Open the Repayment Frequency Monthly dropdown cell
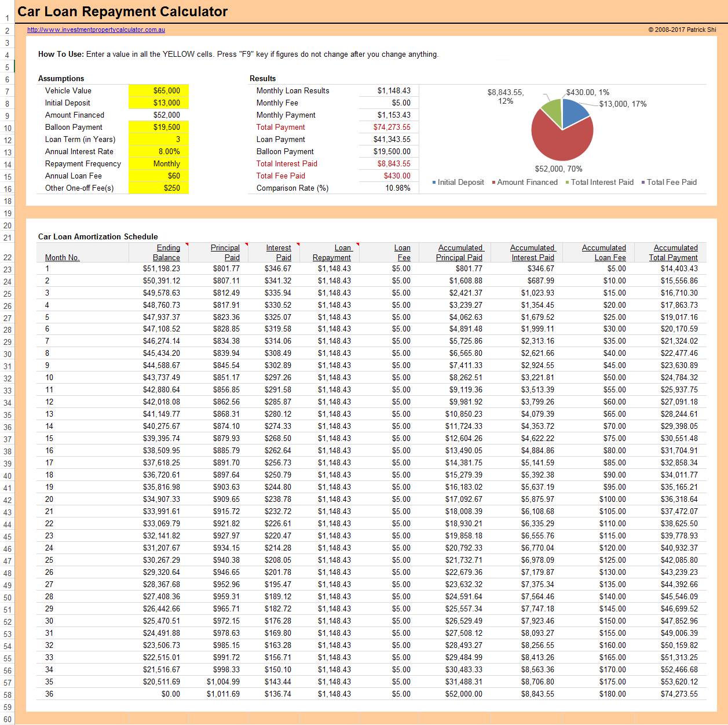728x725 pixels. tap(158, 163)
